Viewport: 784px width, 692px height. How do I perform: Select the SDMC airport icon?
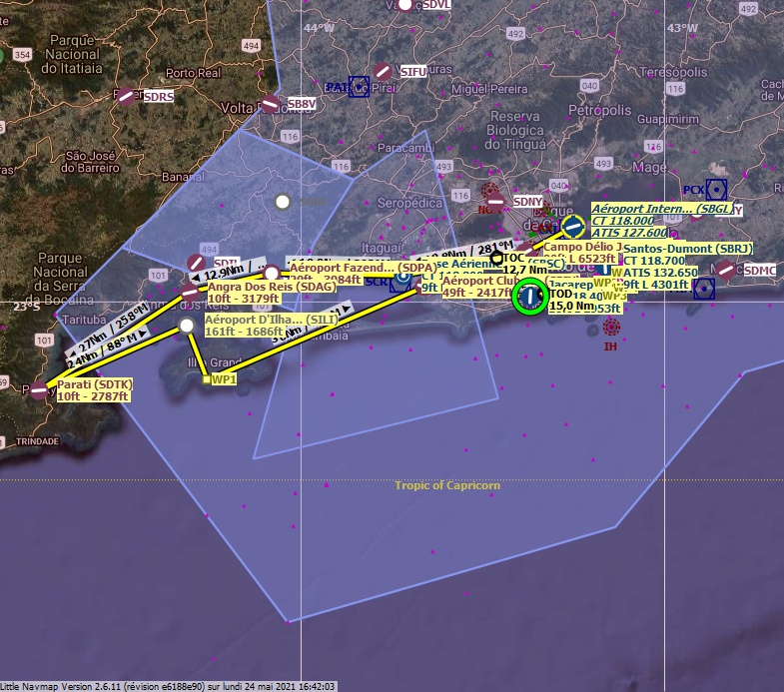pyautogui.click(x=727, y=270)
